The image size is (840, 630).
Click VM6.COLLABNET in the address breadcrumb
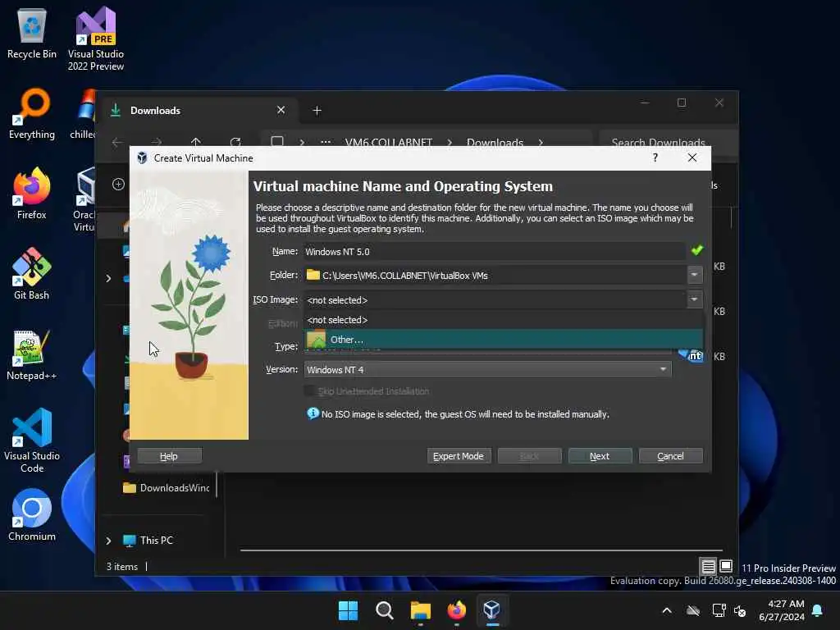[388, 143]
